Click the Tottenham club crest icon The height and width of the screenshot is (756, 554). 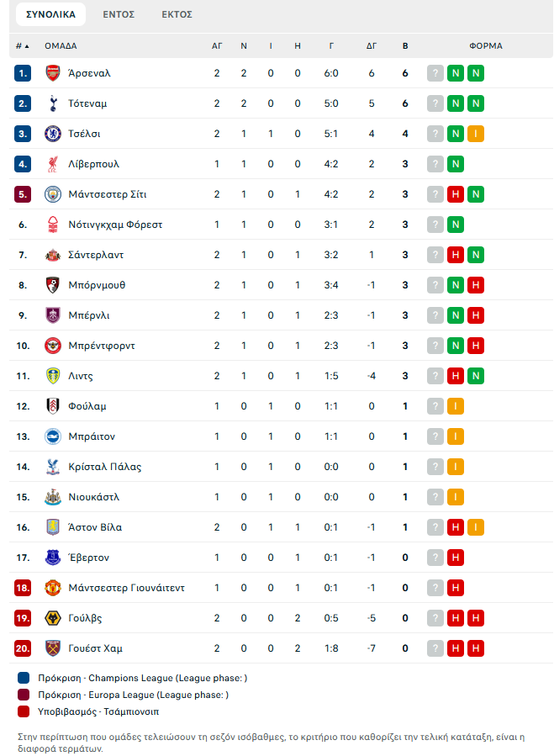(x=53, y=103)
